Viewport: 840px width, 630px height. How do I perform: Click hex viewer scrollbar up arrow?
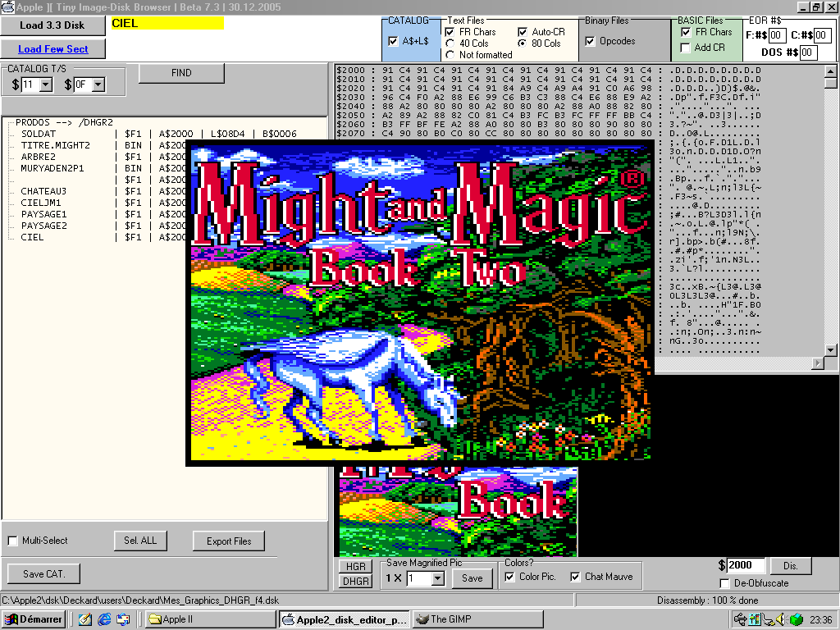click(x=830, y=71)
